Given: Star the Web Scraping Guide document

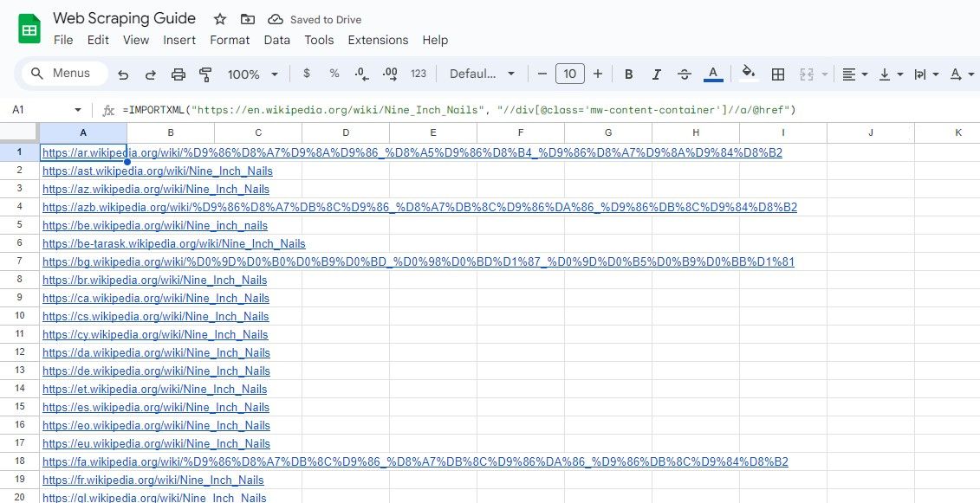Looking at the screenshot, I should point(219,18).
